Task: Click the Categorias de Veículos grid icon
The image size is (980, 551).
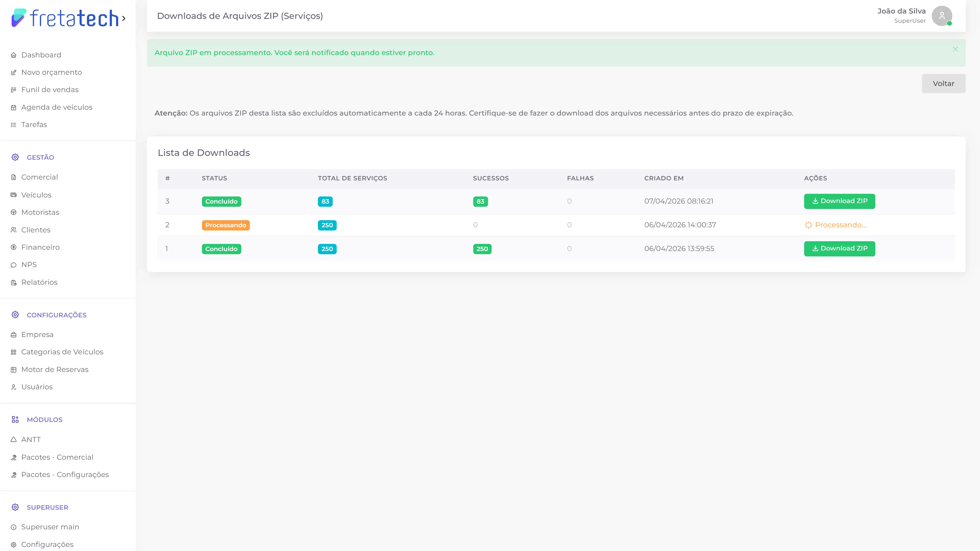Action: pyautogui.click(x=14, y=352)
